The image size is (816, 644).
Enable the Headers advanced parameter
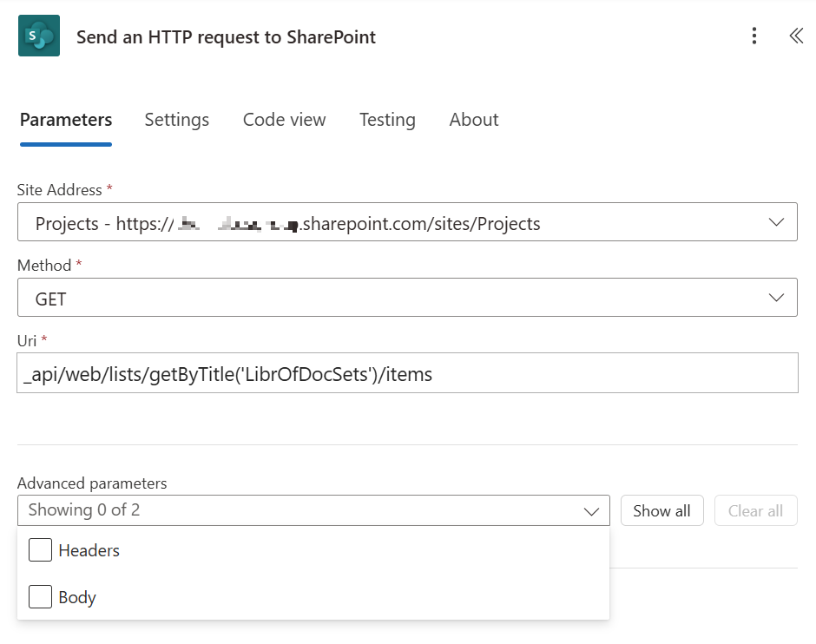(40, 549)
